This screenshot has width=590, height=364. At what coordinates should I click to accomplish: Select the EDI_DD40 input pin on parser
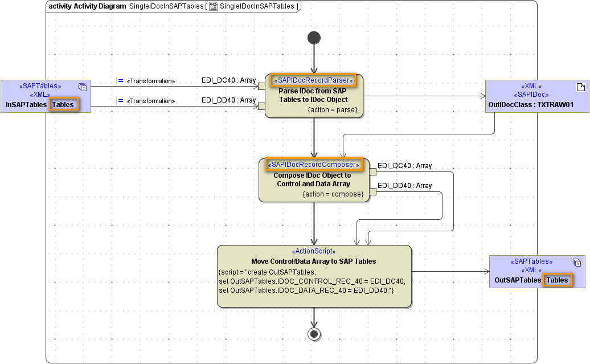pyautogui.click(x=261, y=106)
